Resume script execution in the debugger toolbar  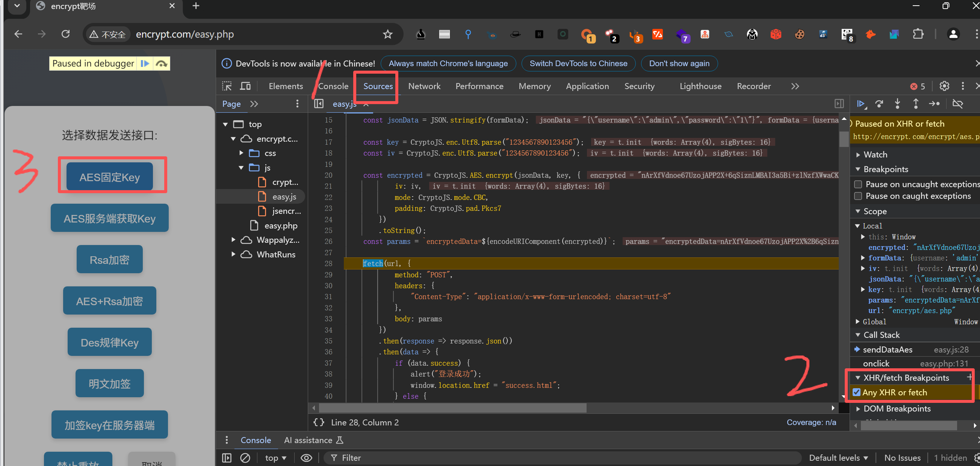click(x=861, y=104)
